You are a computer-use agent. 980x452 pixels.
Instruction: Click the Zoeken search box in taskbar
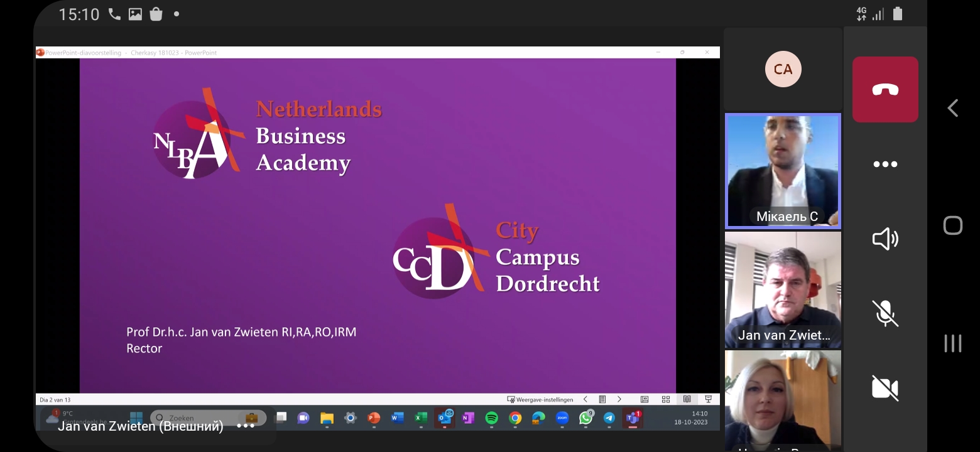[x=208, y=417]
